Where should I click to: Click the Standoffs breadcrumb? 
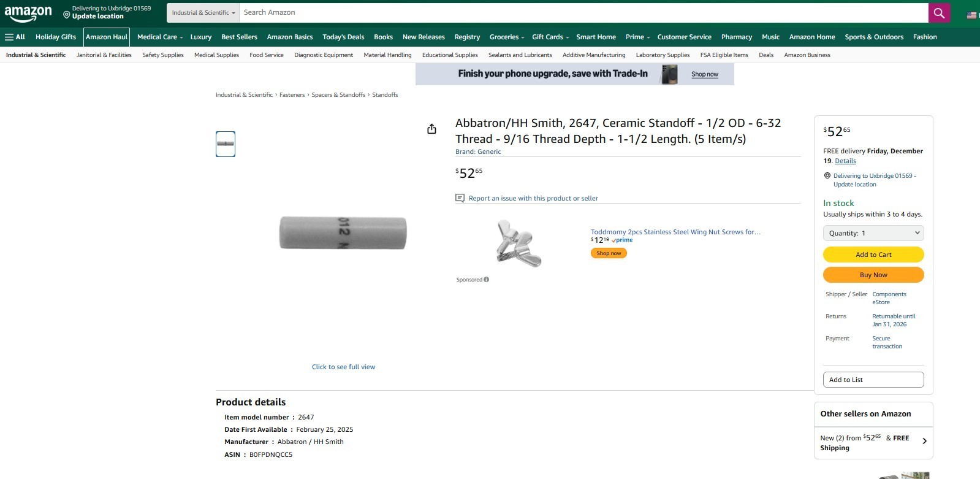385,95
